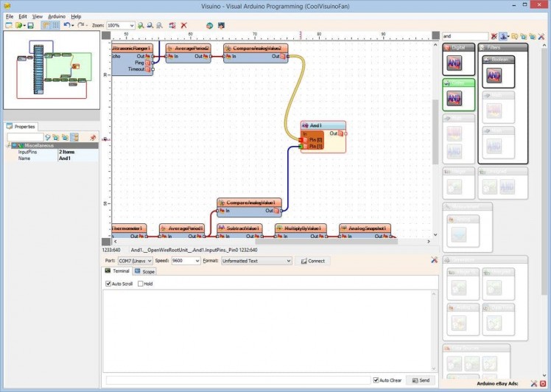Viewport: 551px width, 392px height.
Task: Click the Save project toolbar icon
Action: point(30,25)
